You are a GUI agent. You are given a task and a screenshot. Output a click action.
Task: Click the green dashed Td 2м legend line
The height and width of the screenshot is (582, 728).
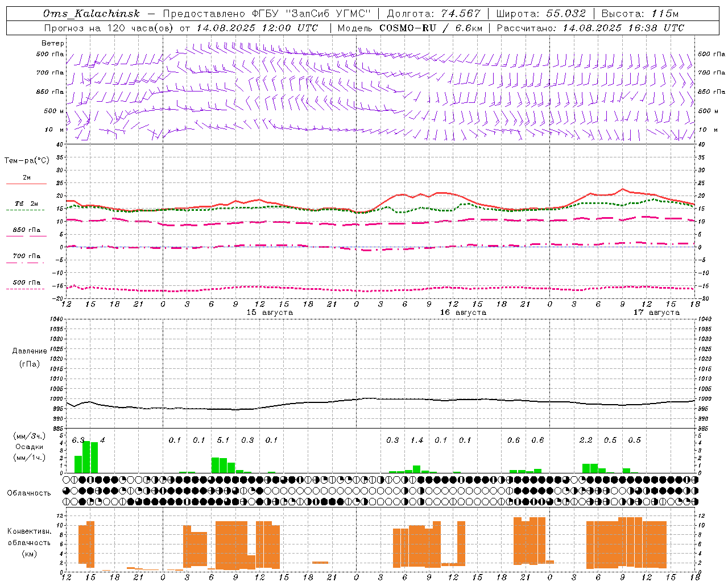coord(25,210)
